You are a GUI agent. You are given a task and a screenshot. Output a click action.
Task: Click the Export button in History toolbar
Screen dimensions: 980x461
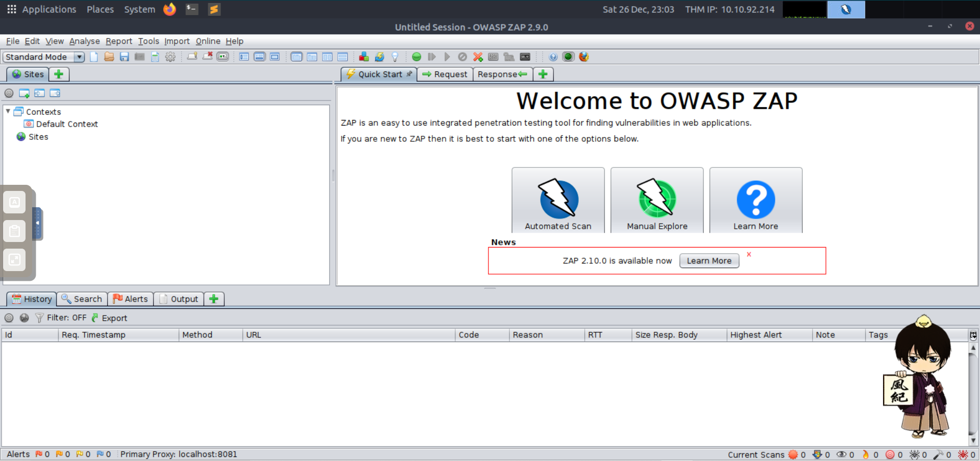[109, 318]
